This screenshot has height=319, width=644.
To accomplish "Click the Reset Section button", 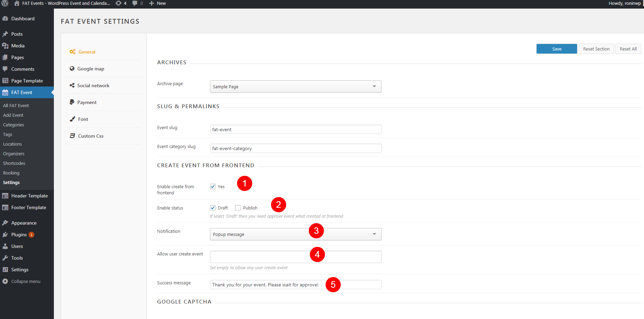I will tap(596, 49).
